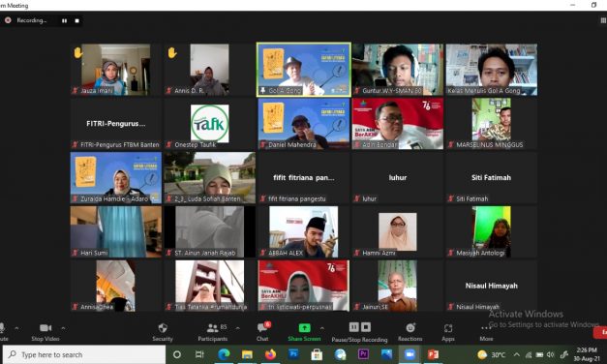
Task: Select Kelas Menulis Gol A Gong tile
Action: pyautogui.click(x=492, y=70)
